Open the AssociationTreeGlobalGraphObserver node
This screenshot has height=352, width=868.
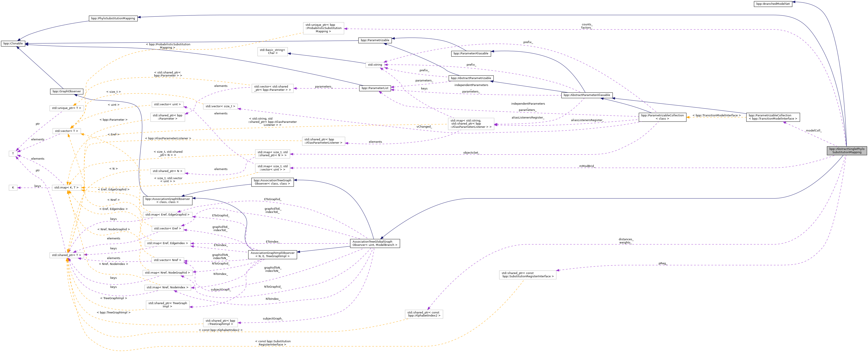375,243
